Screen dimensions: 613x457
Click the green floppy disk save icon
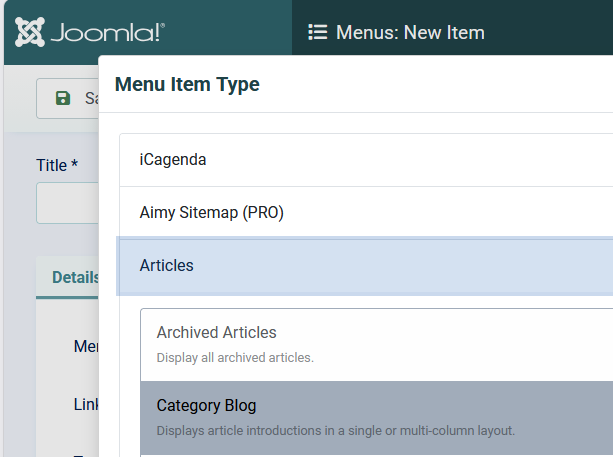[63, 98]
